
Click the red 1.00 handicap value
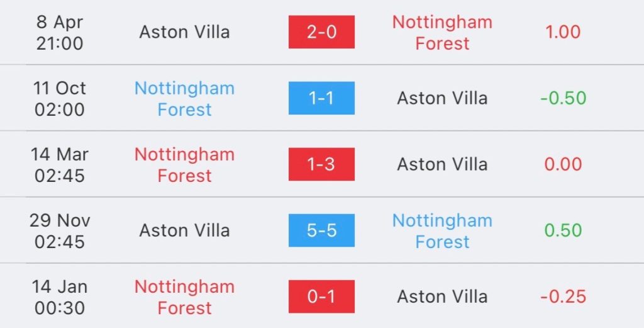(x=563, y=32)
